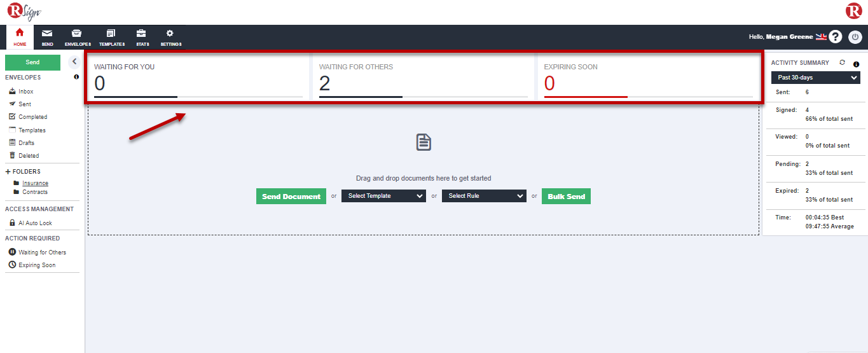The image size is (868, 353).
Task: Collapse the sidebar with the chevron arrow
Action: (74, 62)
